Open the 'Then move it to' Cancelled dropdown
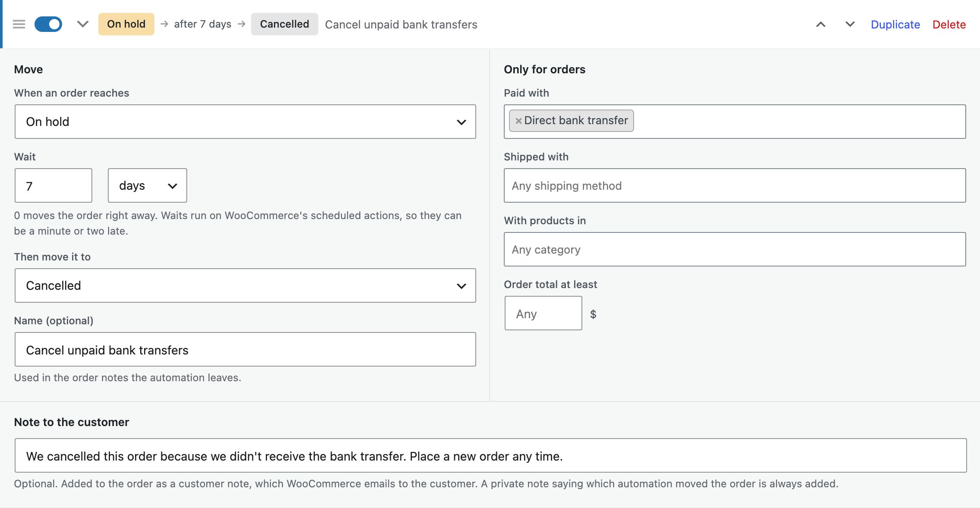Viewport: 980px width, 508px height. click(x=245, y=285)
